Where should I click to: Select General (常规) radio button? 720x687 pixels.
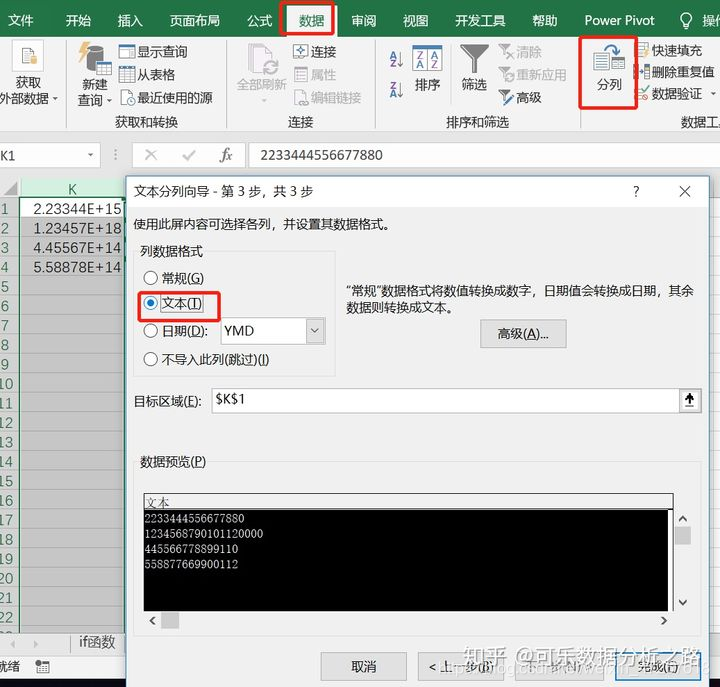(x=151, y=277)
